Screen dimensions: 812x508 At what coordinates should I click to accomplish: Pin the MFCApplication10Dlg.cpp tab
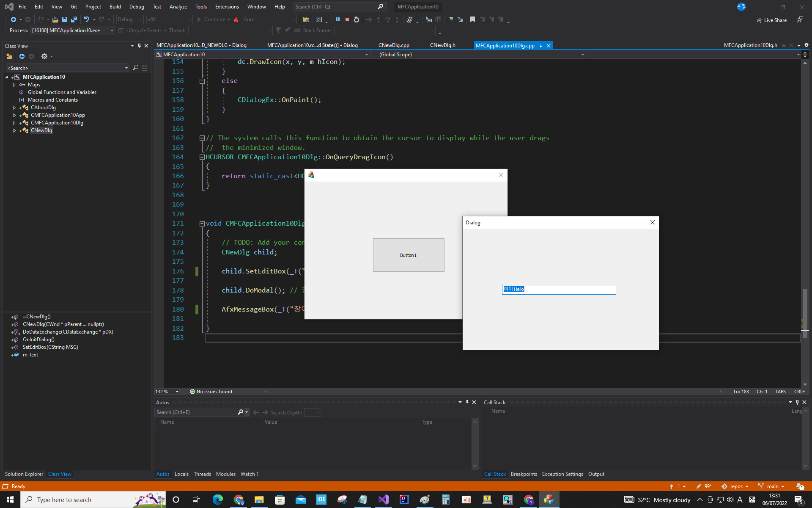(x=541, y=46)
